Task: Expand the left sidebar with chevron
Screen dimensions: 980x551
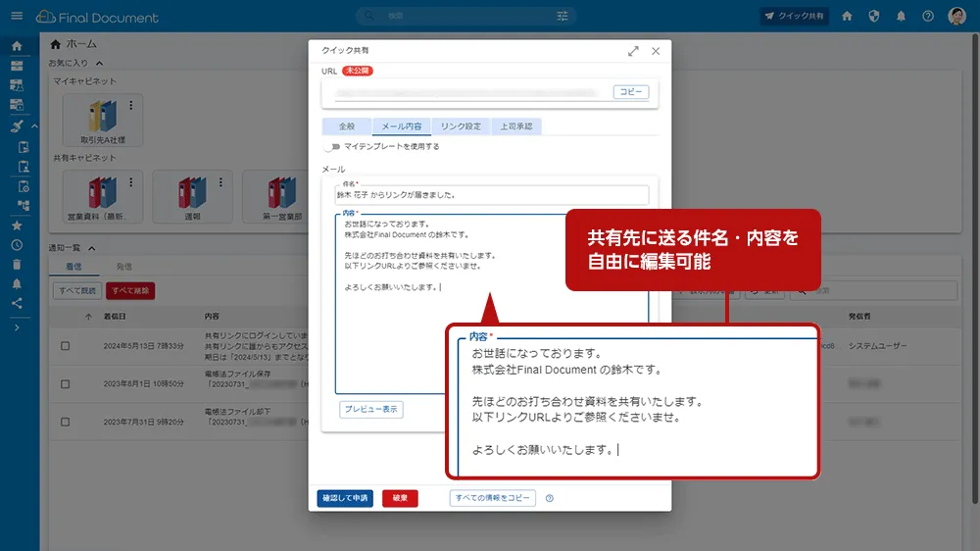Action: 17,327
